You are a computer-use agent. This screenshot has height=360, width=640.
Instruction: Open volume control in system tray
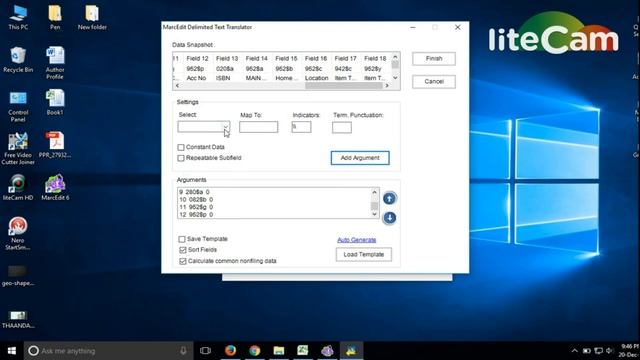(x=610, y=351)
